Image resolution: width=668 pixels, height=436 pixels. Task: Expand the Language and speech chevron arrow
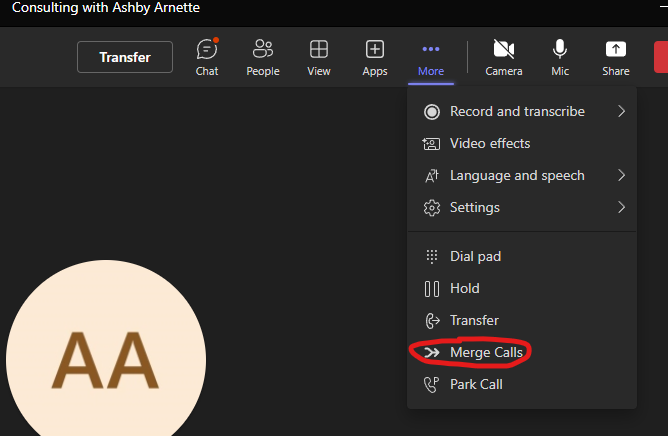(x=622, y=176)
